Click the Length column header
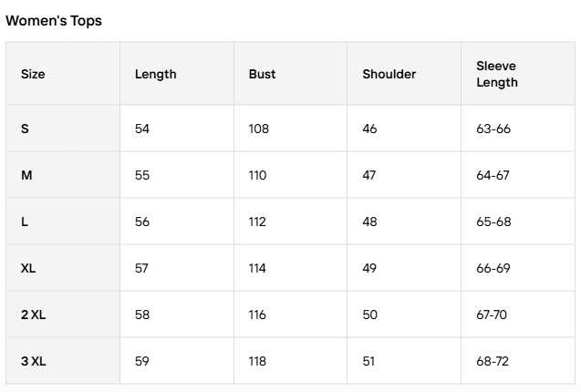This screenshot has width=581, height=392. point(155,74)
